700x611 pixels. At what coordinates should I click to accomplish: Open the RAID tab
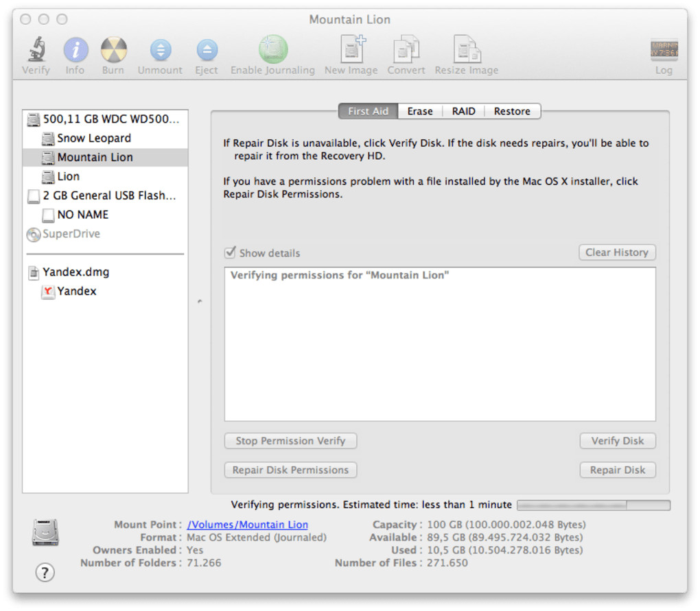(x=463, y=111)
